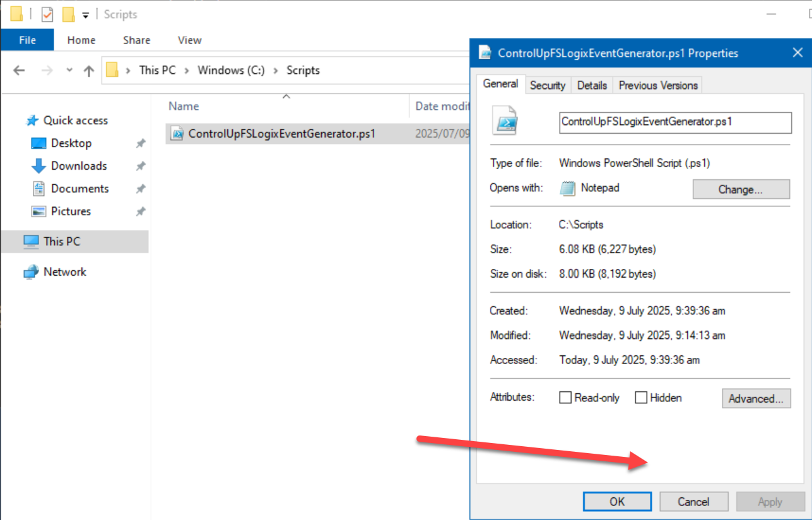
Task: Click the This PC monitor icon in sidebar
Action: tap(31, 242)
